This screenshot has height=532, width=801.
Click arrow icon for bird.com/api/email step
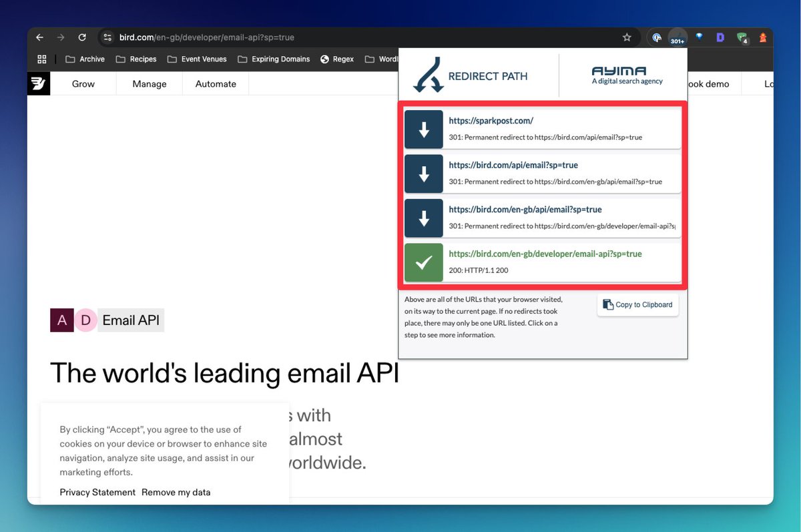coord(424,174)
